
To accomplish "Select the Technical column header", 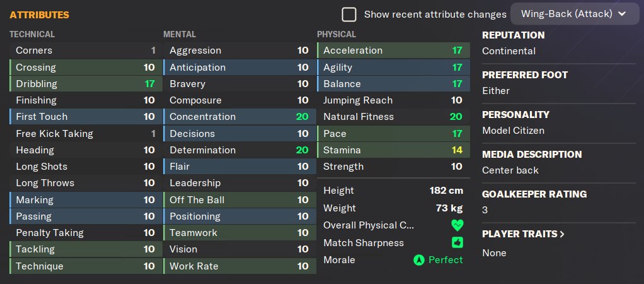I will [32, 34].
